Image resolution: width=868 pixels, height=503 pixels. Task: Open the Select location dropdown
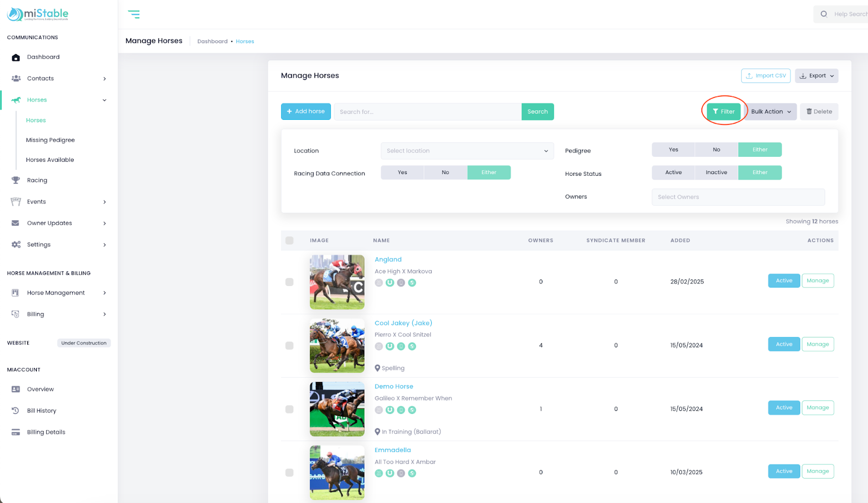click(x=467, y=151)
